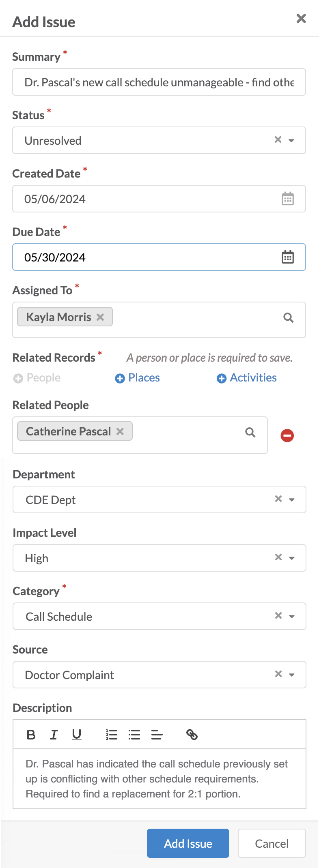Expand the Impact Level dropdown
The width and height of the screenshot is (319, 868).
(x=292, y=558)
